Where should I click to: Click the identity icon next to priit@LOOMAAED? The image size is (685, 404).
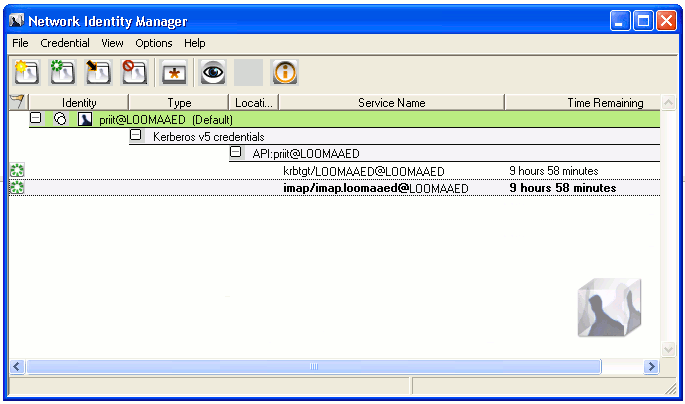pos(85,119)
